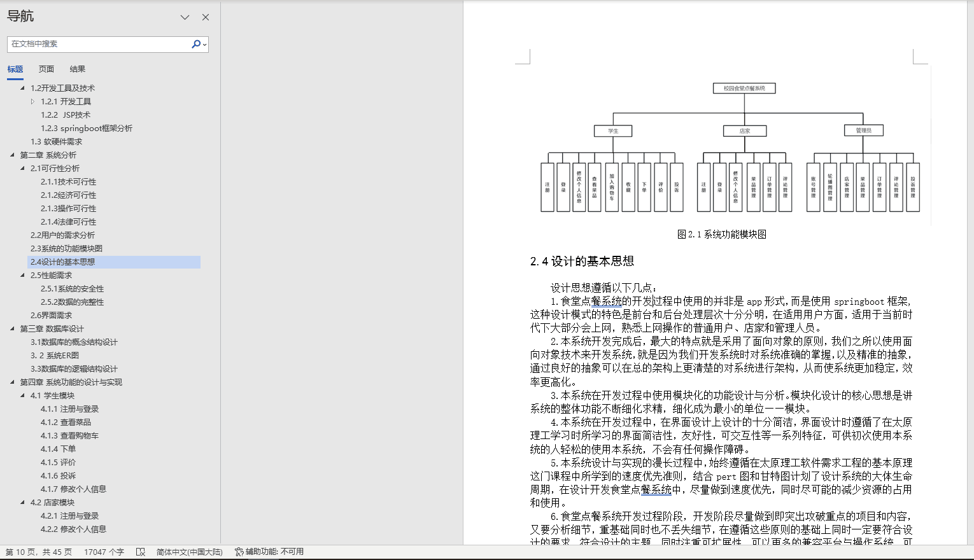
Task: Click the caption 图2.1 系统功能模块图
Action: point(722,234)
